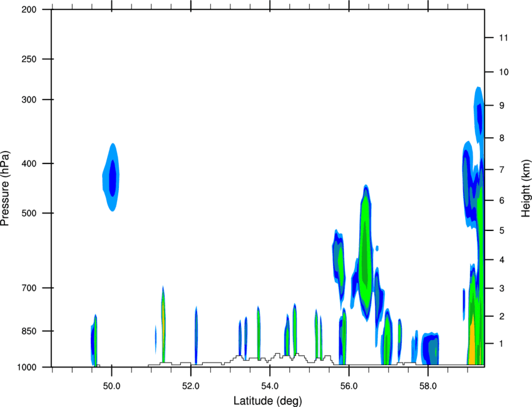Click pressure tick label 500

tap(29, 213)
